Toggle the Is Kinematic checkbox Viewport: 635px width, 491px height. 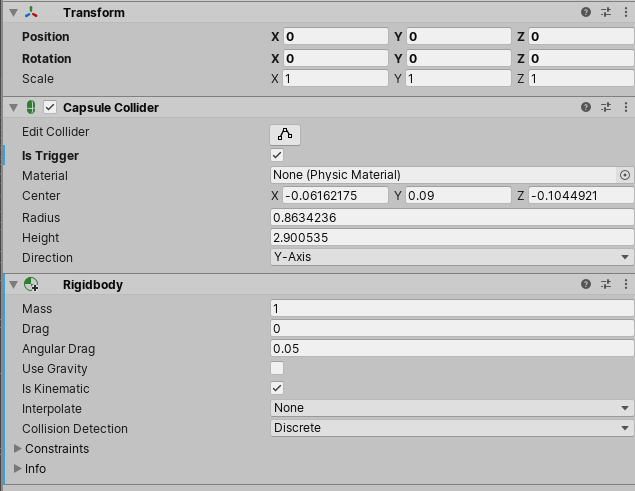point(277,388)
